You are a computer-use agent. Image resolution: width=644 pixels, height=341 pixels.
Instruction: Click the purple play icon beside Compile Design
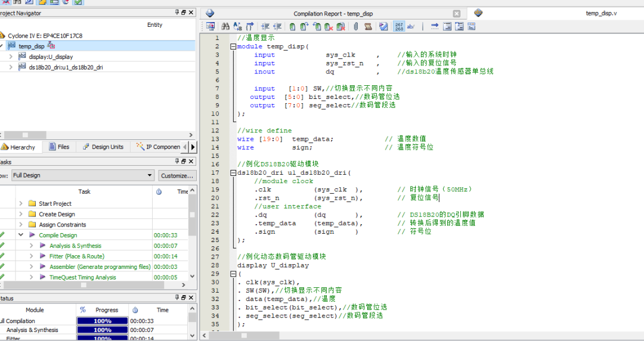[x=32, y=235]
